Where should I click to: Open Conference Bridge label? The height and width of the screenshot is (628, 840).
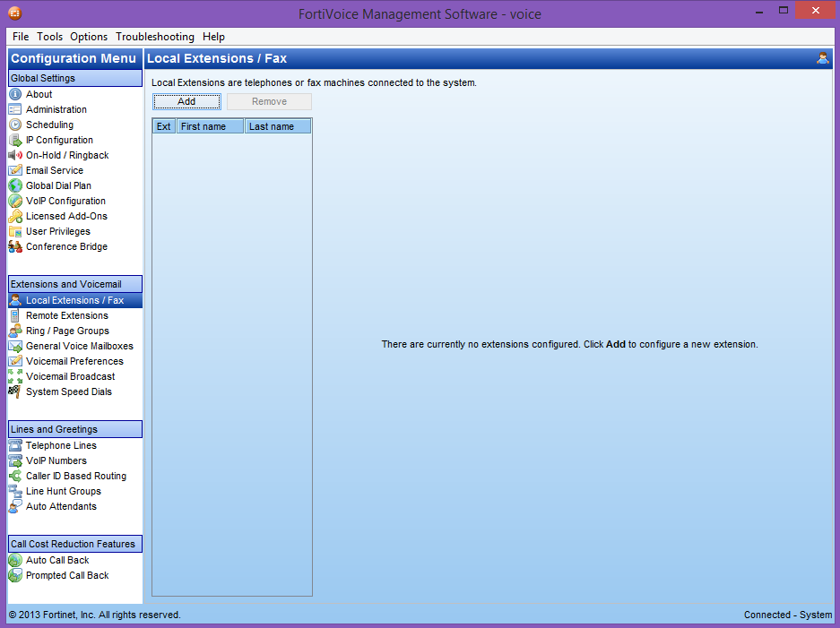[x=67, y=246]
